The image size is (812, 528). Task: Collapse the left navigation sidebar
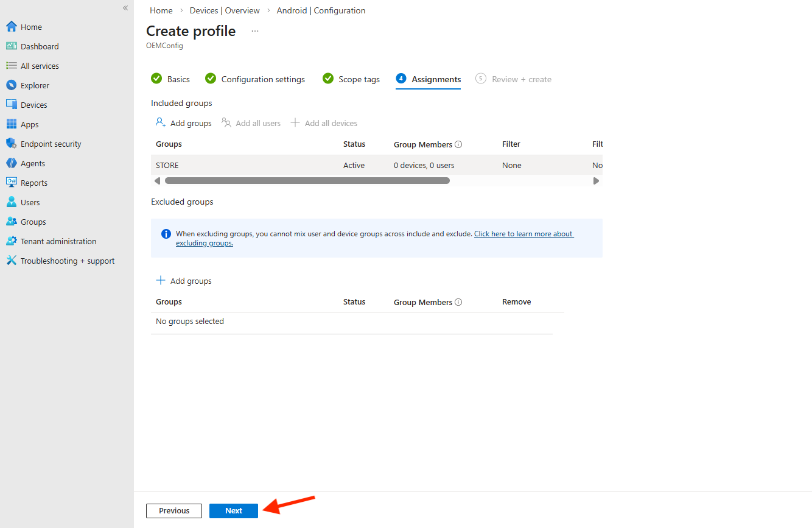[125, 8]
